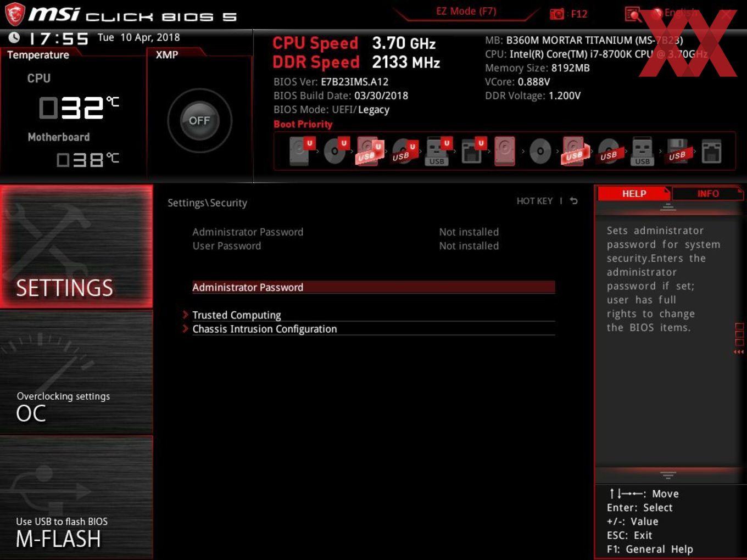This screenshot has height=560, width=747.
Task: Select the legacy CD/DVD boot icon
Action: click(540, 152)
